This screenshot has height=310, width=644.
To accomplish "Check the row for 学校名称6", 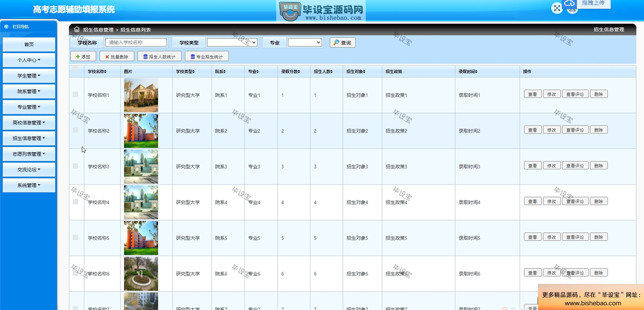I will 75,273.
